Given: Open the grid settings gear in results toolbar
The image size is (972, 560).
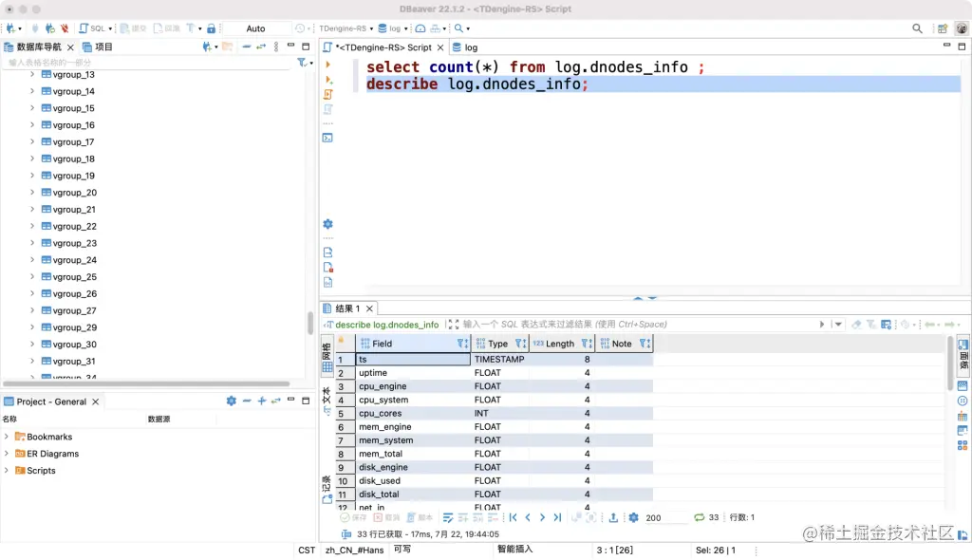Looking at the screenshot, I should pyautogui.click(x=631, y=517).
